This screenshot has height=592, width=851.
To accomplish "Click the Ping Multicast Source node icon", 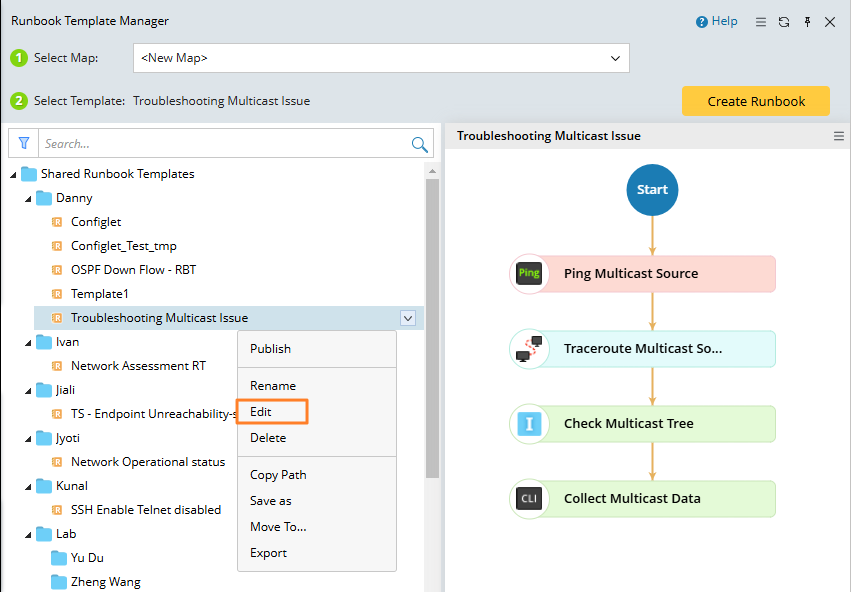I will click(529, 274).
